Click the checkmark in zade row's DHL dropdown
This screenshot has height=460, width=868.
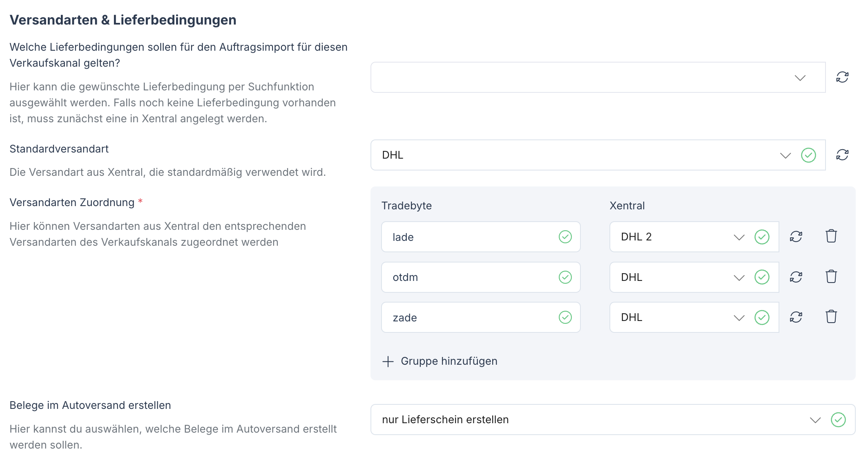(762, 317)
